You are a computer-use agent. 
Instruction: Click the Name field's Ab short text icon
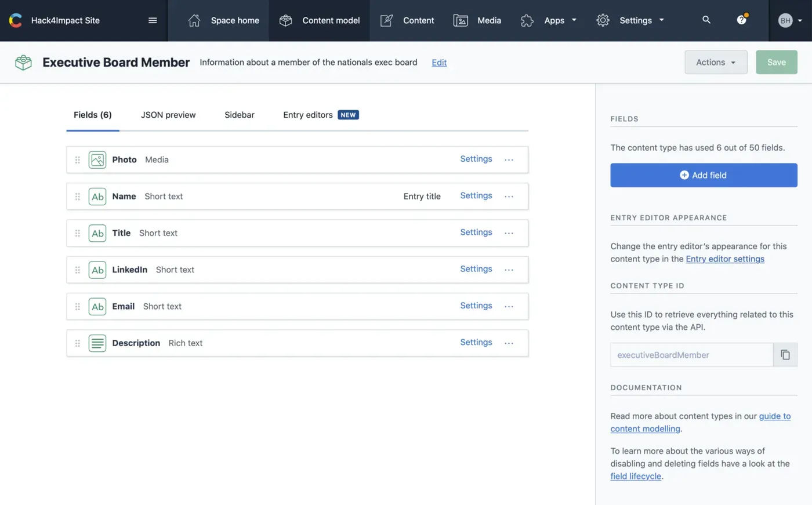[x=97, y=196]
